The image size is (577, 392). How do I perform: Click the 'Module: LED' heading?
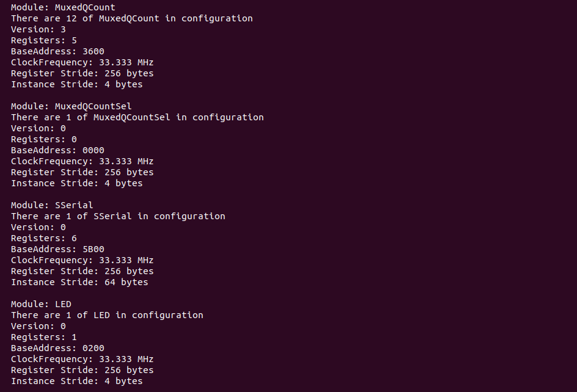41,304
